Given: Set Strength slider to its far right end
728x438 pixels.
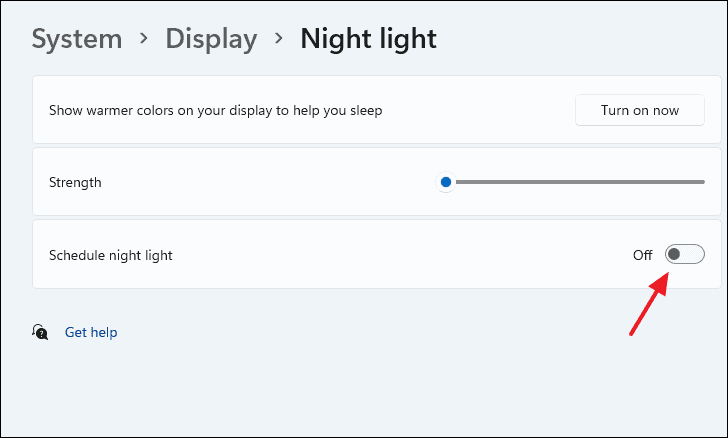Looking at the screenshot, I should click(703, 182).
